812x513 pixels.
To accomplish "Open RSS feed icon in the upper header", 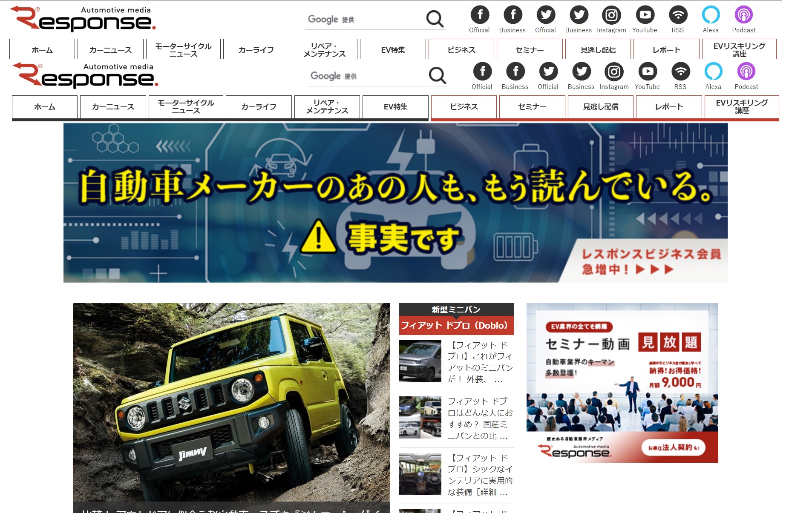I will (678, 15).
